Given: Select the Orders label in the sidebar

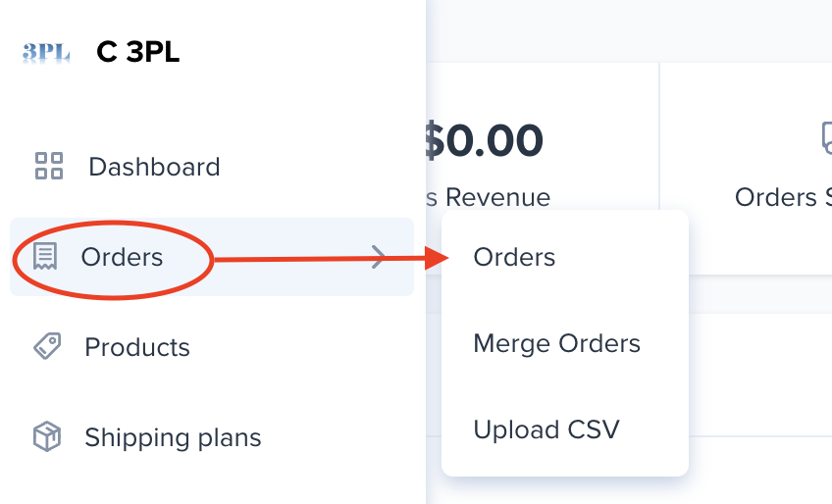Looking at the screenshot, I should (122, 257).
